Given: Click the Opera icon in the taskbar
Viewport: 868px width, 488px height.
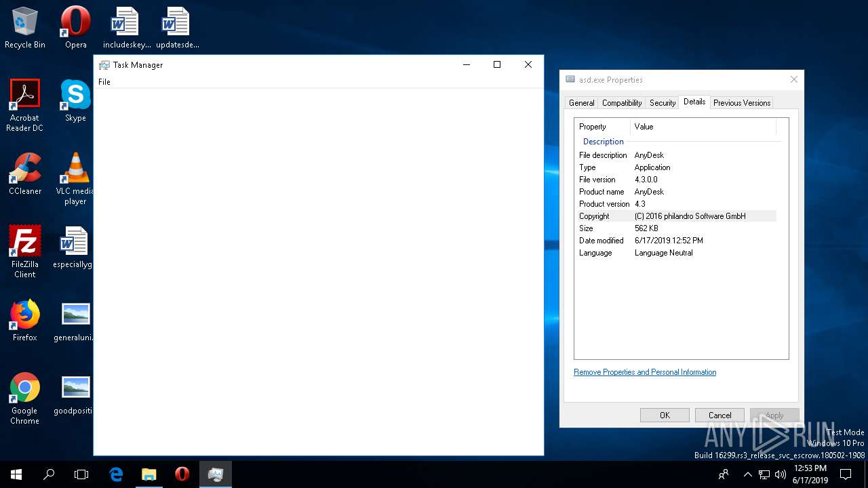Looking at the screenshot, I should click(182, 474).
